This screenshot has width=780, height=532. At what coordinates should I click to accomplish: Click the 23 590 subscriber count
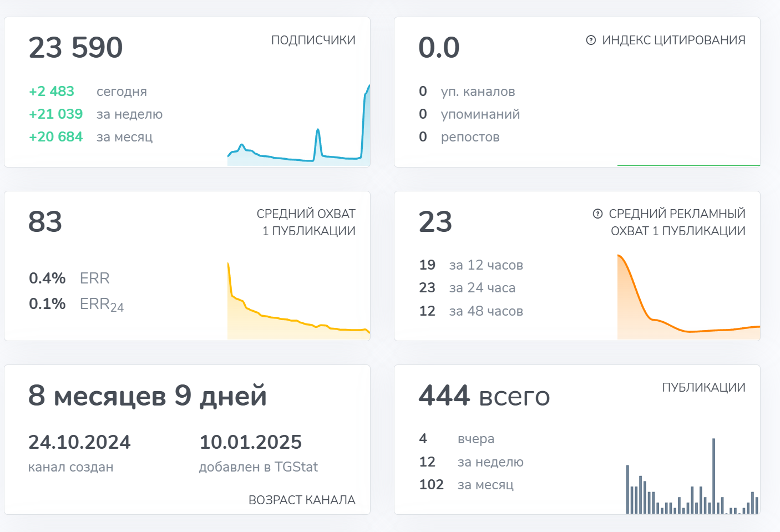(x=75, y=47)
